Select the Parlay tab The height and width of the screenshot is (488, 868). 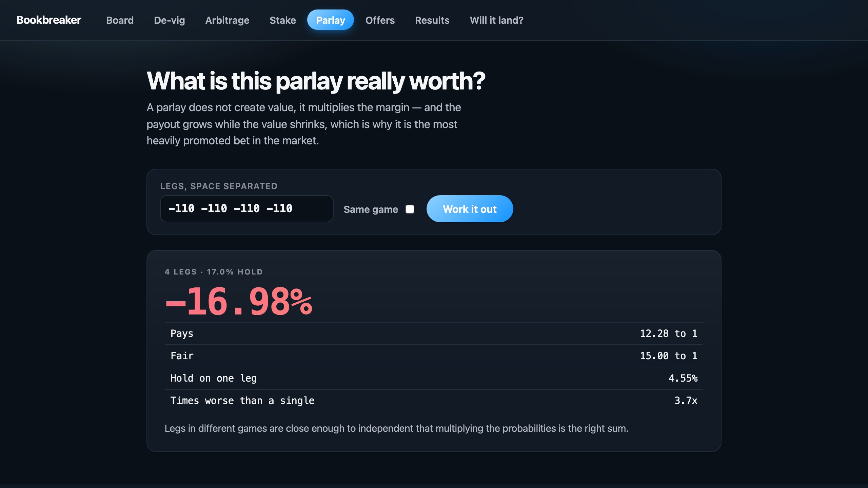coord(331,20)
